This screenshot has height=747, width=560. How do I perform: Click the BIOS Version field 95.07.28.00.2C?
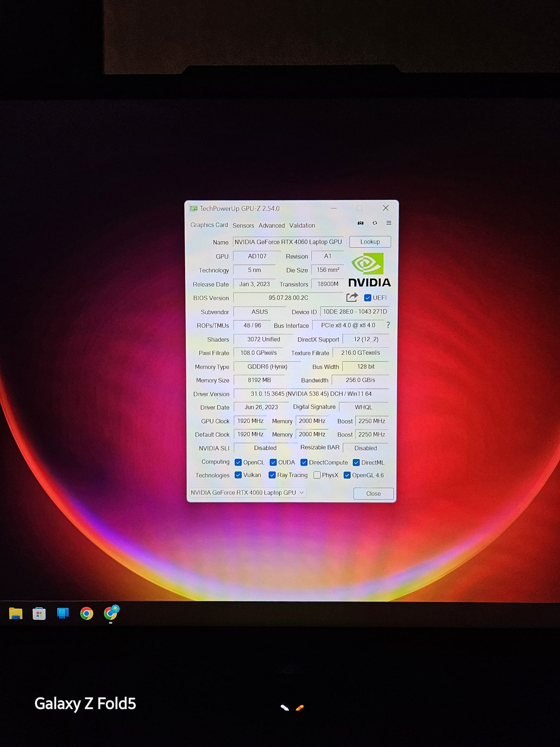point(288,298)
